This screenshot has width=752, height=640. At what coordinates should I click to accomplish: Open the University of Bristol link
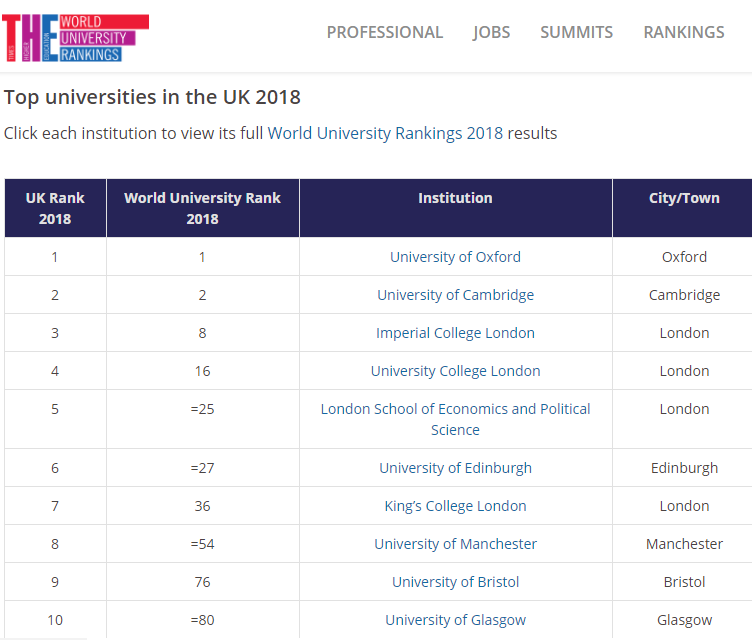tap(455, 581)
